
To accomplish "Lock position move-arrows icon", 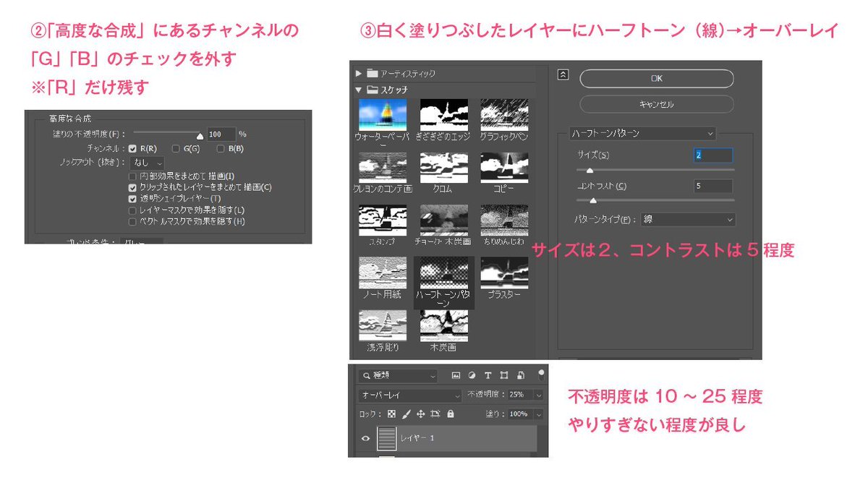I will click(421, 414).
